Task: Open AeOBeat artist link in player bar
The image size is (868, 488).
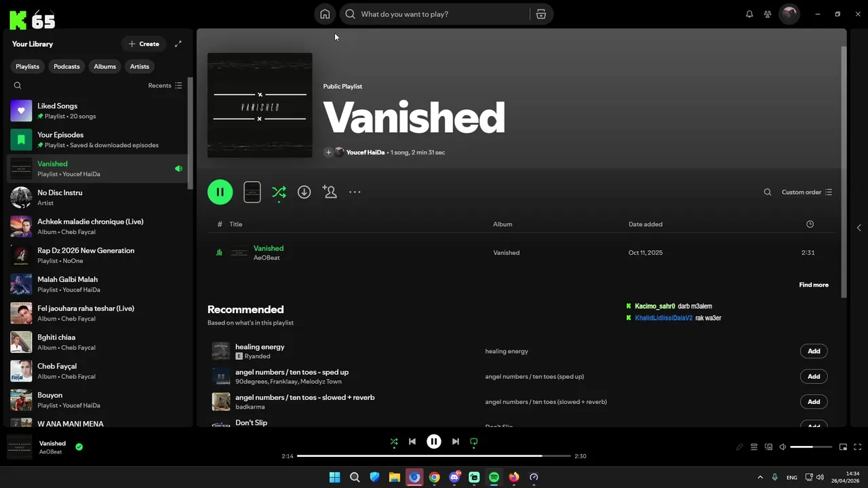Action: (50, 452)
